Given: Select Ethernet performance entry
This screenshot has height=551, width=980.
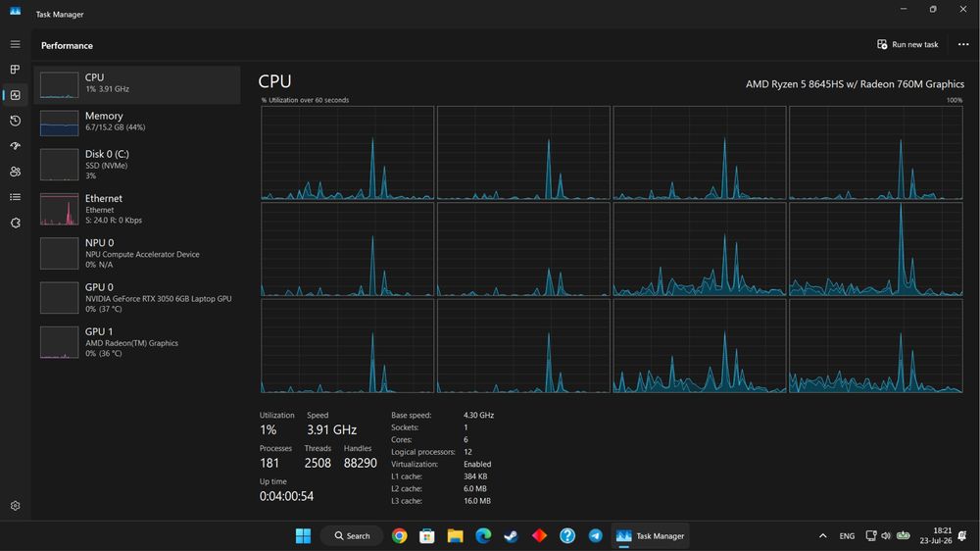Looking at the screenshot, I should coord(137,209).
